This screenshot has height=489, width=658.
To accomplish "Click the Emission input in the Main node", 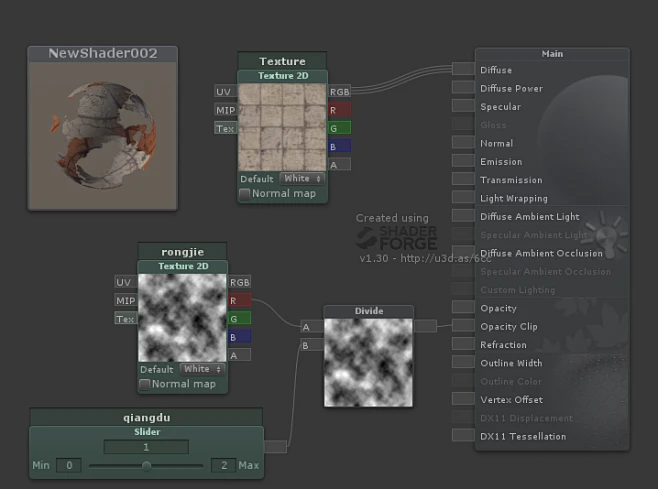I will (463, 161).
